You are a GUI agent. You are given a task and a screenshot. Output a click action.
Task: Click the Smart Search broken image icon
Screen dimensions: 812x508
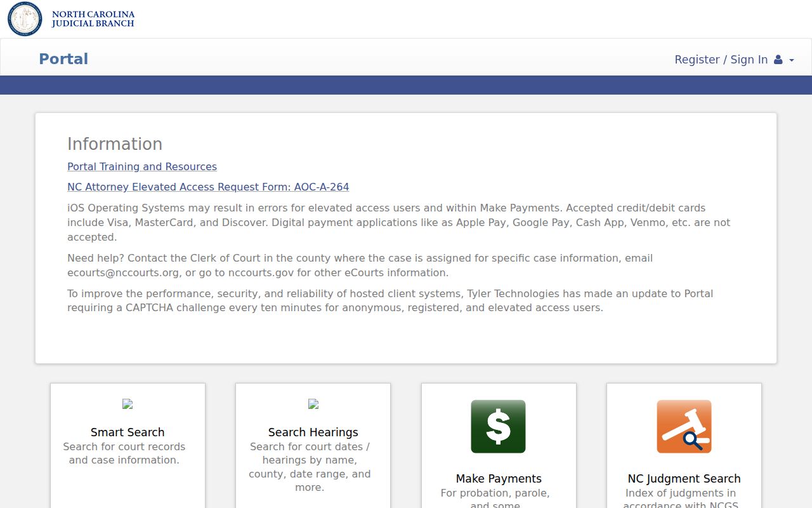pos(128,404)
